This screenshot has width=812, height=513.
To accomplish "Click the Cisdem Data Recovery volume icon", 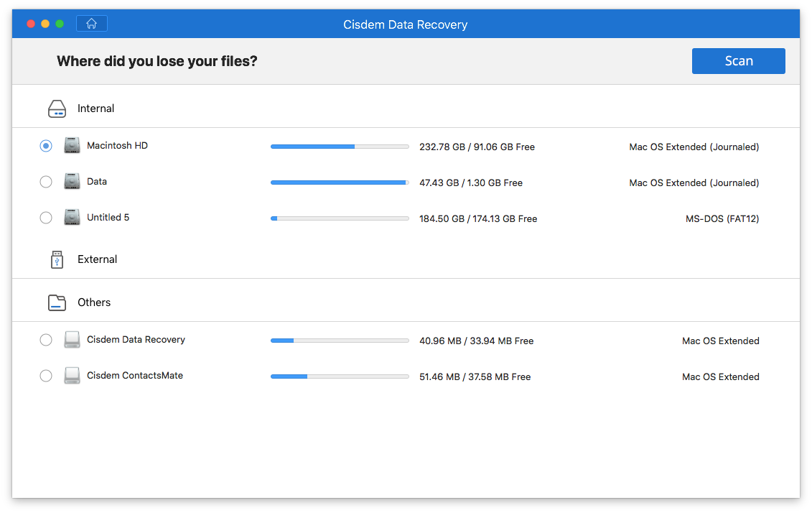I will [72, 340].
